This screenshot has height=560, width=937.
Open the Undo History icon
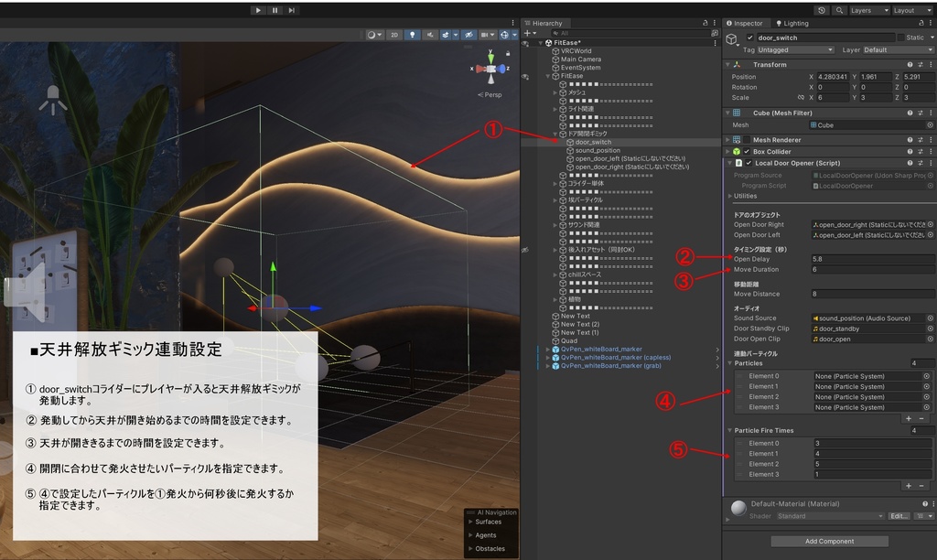click(x=823, y=10)
